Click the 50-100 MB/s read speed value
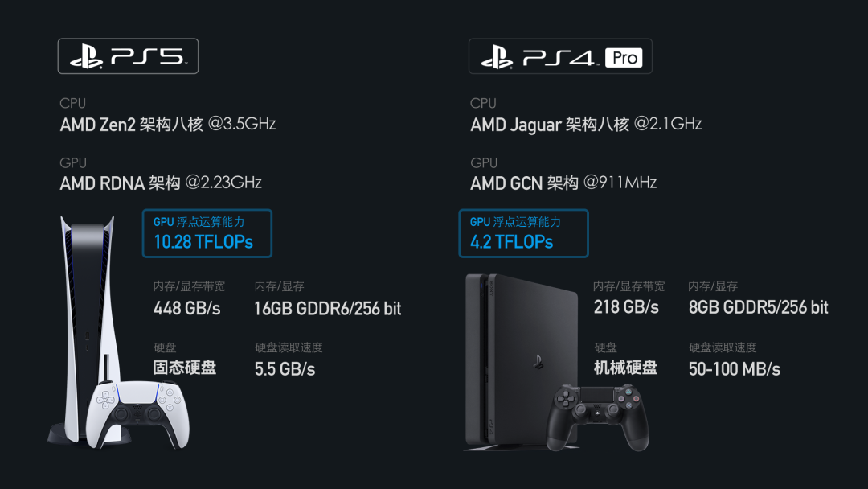The width and height of the screenshot is (868, 489). [x=734, y=369]
